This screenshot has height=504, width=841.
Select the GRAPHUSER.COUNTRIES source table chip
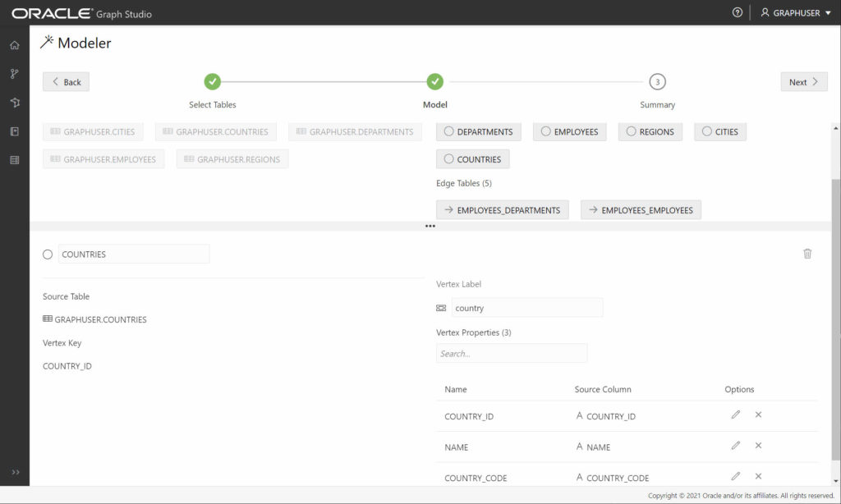click(216, 132)
